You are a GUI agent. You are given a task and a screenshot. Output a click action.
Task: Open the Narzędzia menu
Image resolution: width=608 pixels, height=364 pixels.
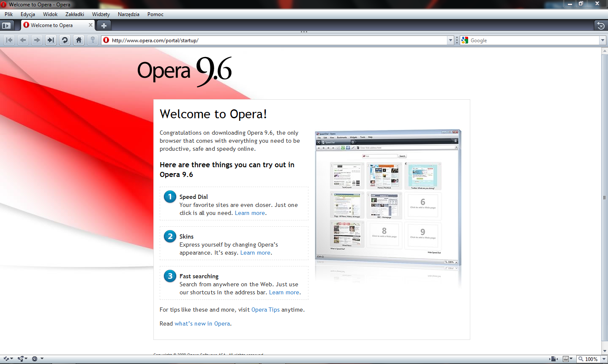tap(128, 14)
